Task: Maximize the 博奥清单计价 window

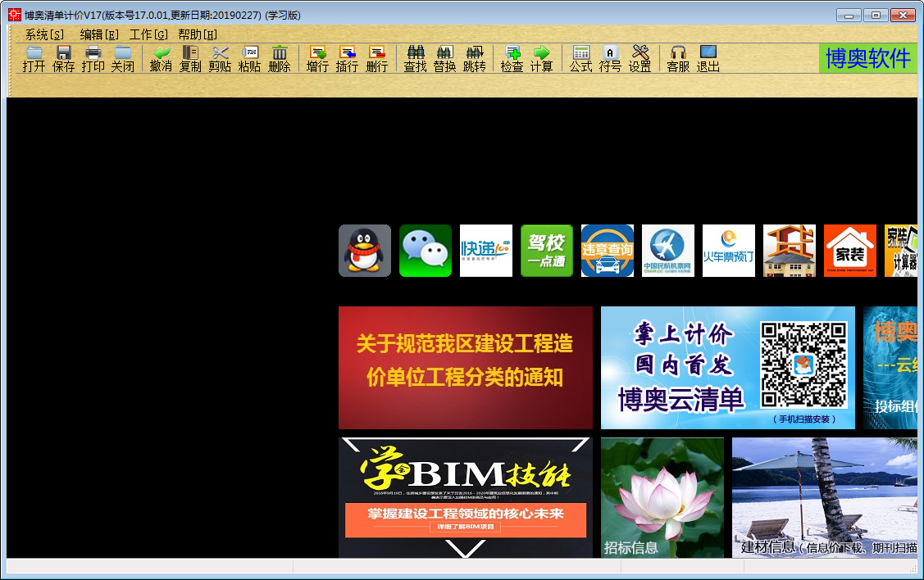Action: (876, 16)
